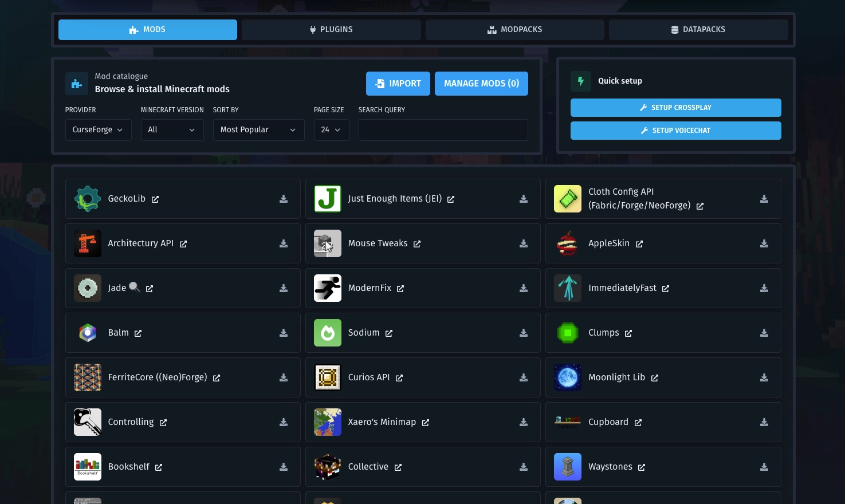Click the Mouse Tweaks name text
This screenshot has width=845, height=504.
pyautogui.click(x=378, y=243)
